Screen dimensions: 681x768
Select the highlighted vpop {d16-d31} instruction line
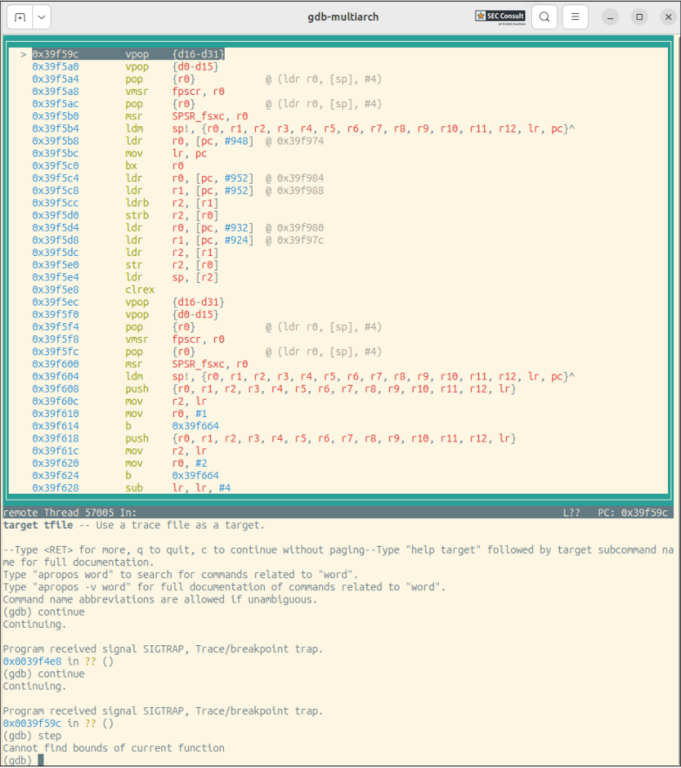coord(175,54)
